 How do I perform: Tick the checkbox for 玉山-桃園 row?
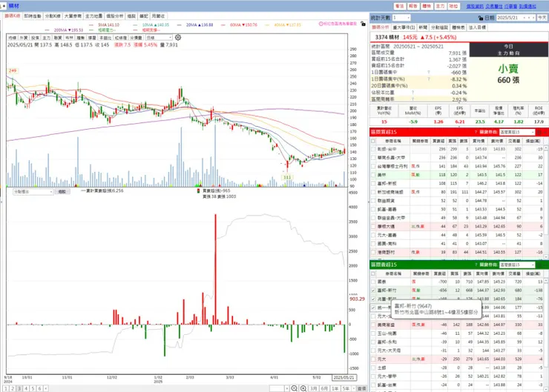(373, 333)
